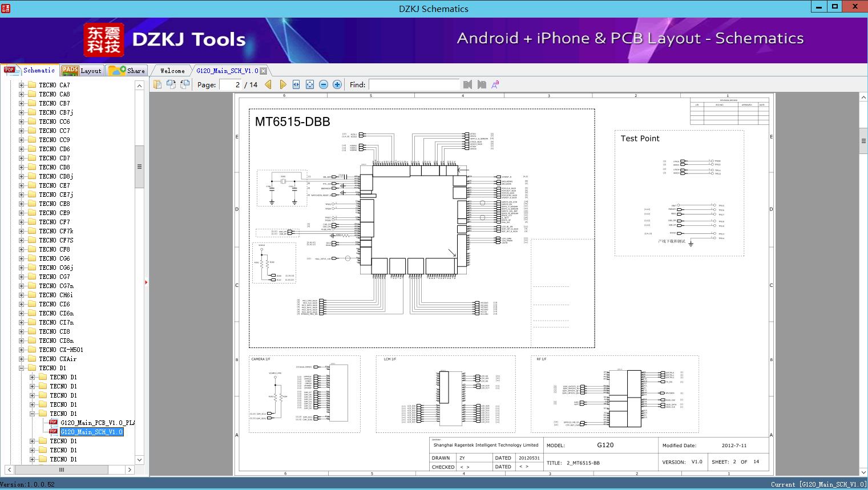Zoom in with the plus icon
The height and width of the screenshot is (490, 868).
[x=337, y=84]
